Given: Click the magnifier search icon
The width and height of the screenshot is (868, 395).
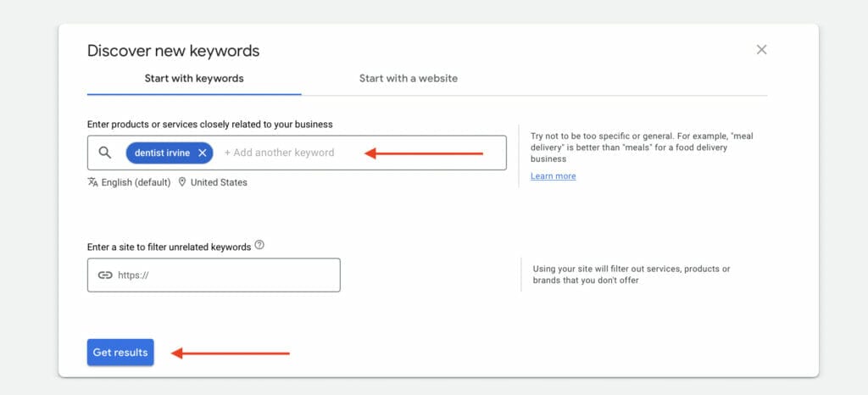Looking at the screenshot, I should click(x=104, y=153).
